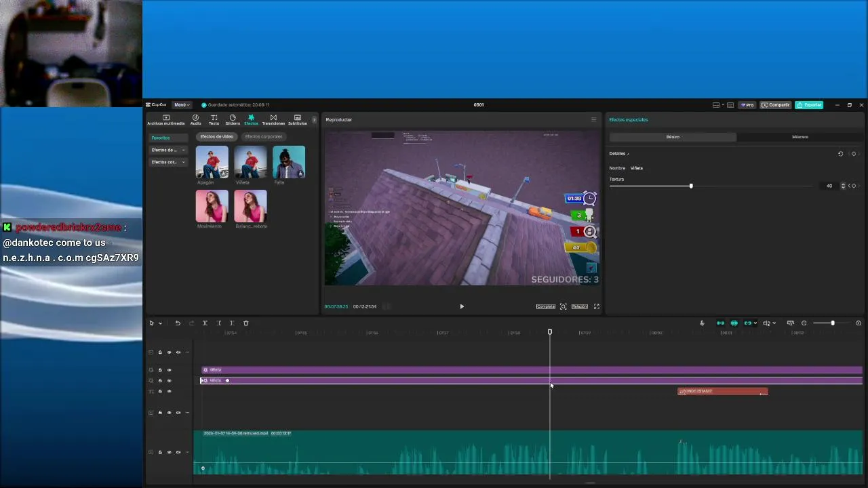Undo the last edit
Image resolution: width=868 pixels, height=488 pixels.
coord(178,323)
